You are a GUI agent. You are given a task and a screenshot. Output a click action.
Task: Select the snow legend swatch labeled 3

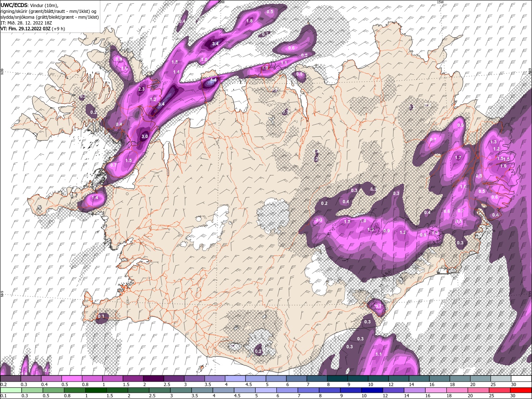click(194, 379)
